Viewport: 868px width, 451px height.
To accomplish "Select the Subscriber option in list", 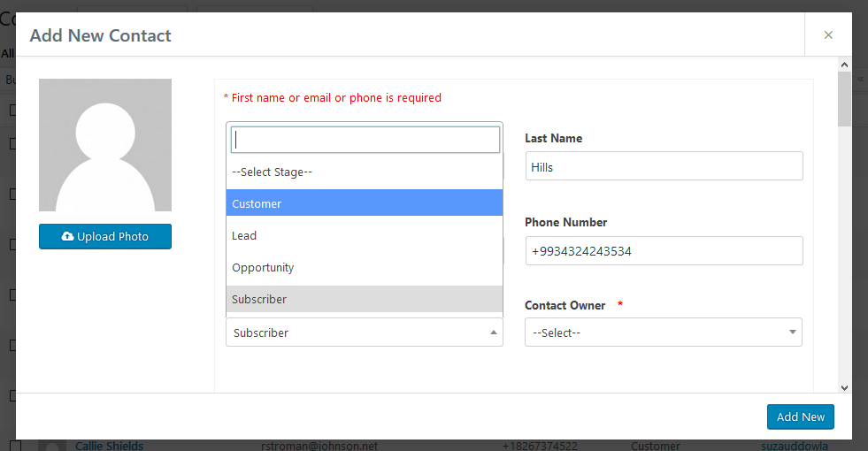I will pos(365,300).
